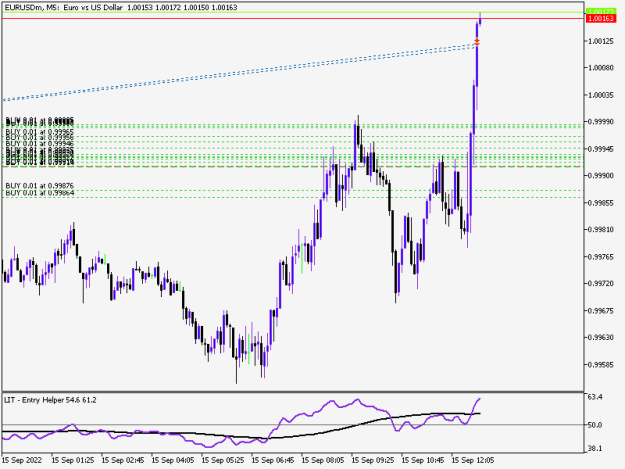This screenshot has height=469, width=625.
Task: Click the 15 Sep 12:05 time label
Action: coord(473,460)
